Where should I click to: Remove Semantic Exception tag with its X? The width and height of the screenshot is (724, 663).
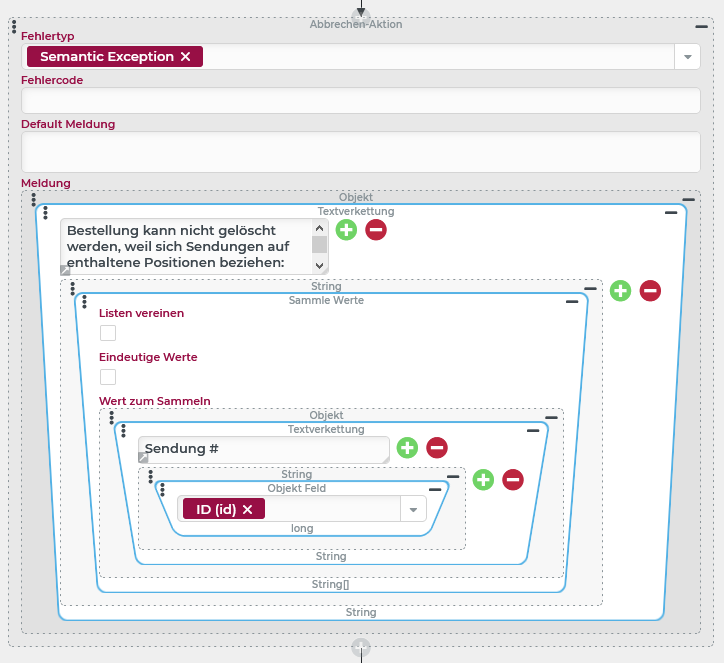point(186,57)
